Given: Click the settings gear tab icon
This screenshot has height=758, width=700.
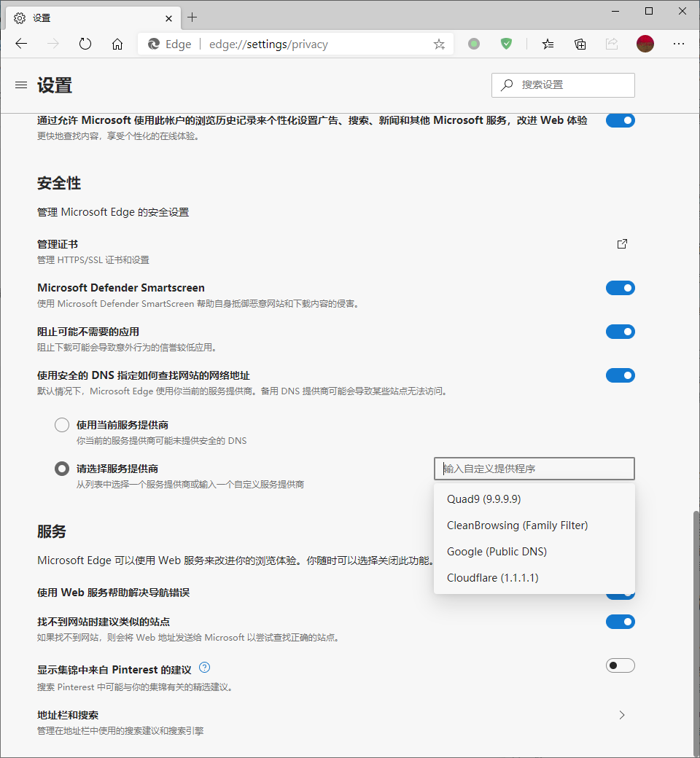Looking at the screenshot, I should point(20,18).
